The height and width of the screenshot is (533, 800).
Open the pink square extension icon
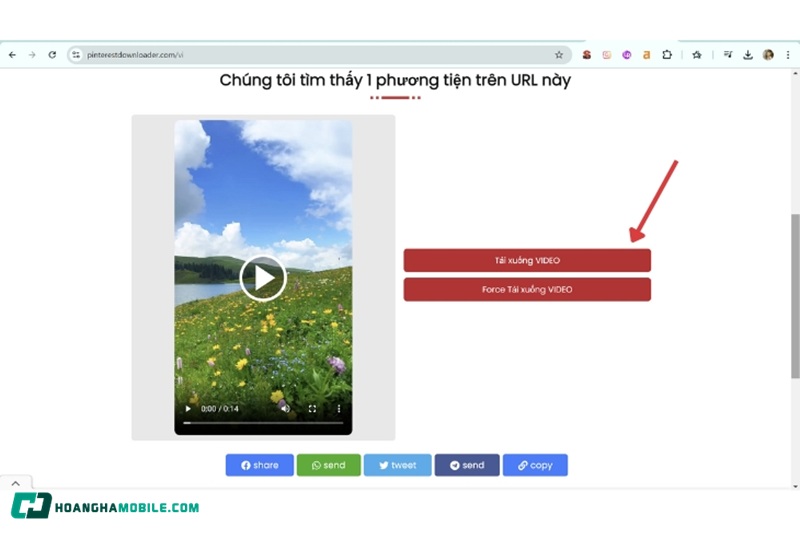coord(607,55)
